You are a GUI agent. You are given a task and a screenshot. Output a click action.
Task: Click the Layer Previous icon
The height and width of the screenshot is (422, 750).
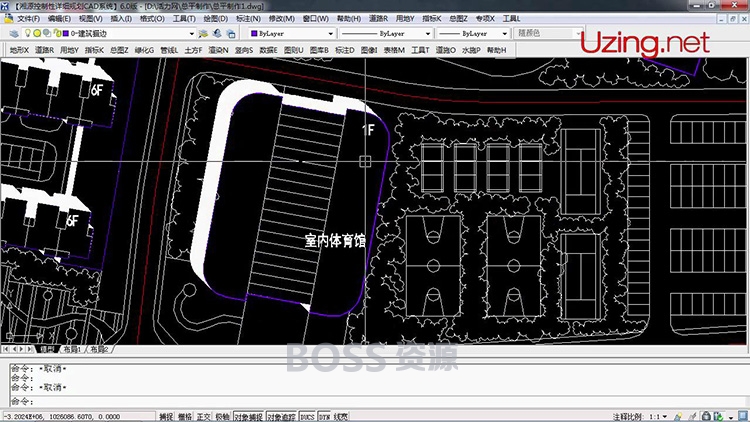217,33
